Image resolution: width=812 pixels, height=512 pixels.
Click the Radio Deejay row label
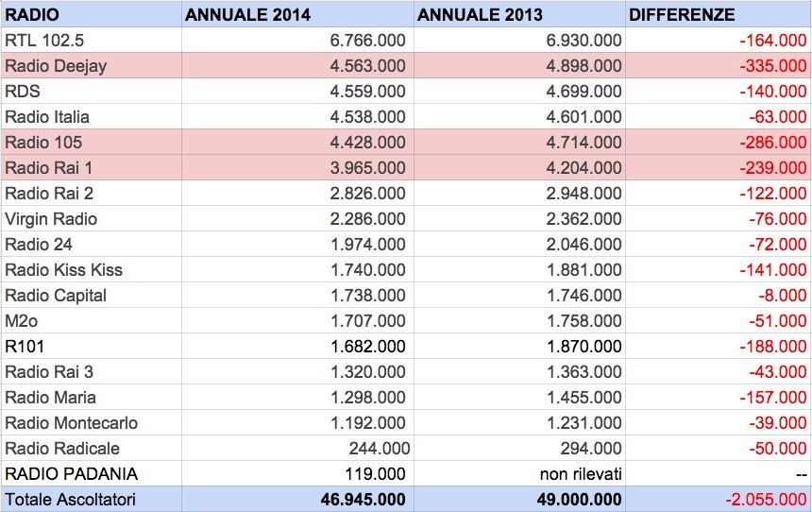tap(56, 66)
